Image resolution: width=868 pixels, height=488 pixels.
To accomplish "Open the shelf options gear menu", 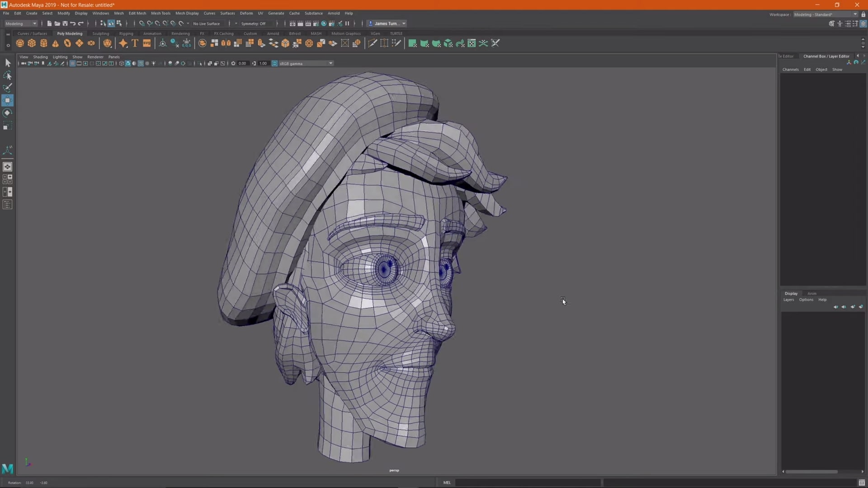I will (x=8, y=45).
